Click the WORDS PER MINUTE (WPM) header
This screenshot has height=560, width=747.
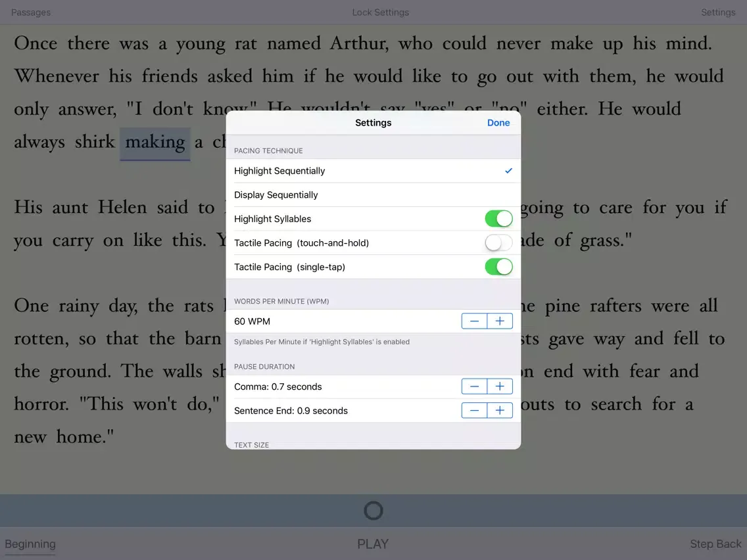[281, 301]
